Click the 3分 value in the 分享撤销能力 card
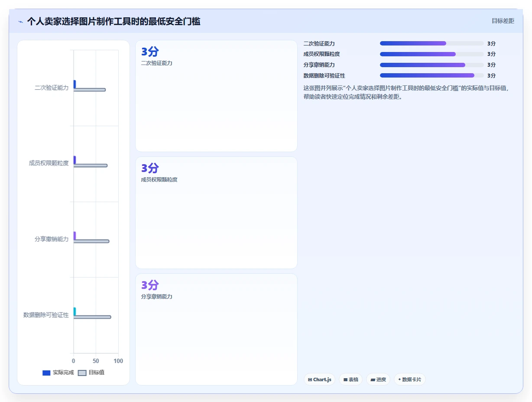Image resolution: width=532 pixels, height=402 pixels. pyautogui.click(x=150, y=285)
